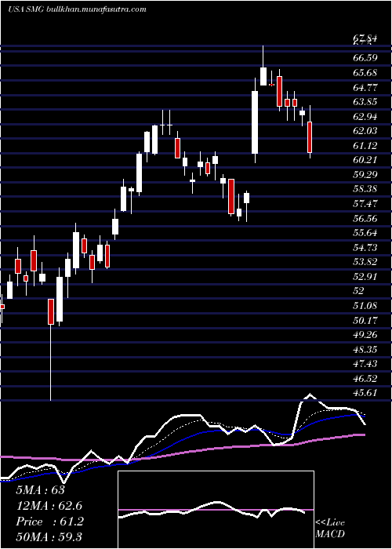Click the 'USA SMG bullkhan.munafasutra.com' title text
392x549 pixels.
click(x=77, y=9)
